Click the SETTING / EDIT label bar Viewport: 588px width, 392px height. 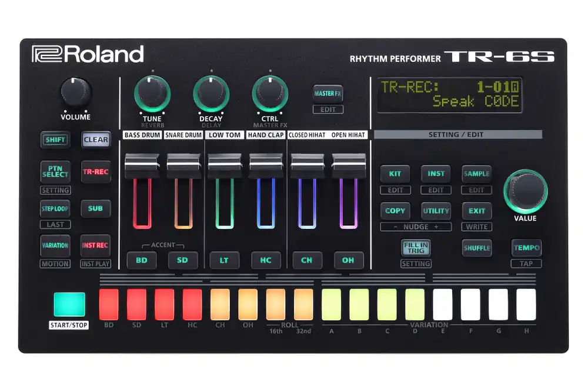tap(458, 134)
